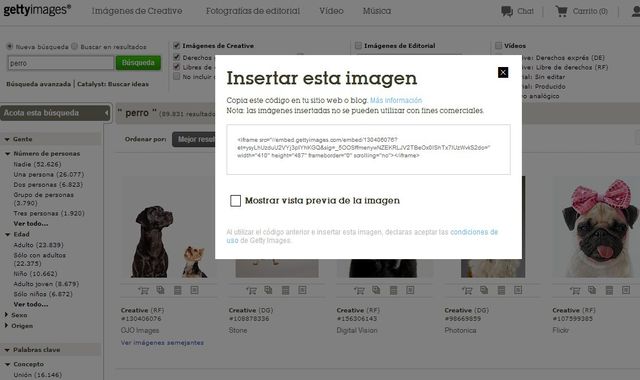Add image #108878336 to cart icon

click(251, 291)
